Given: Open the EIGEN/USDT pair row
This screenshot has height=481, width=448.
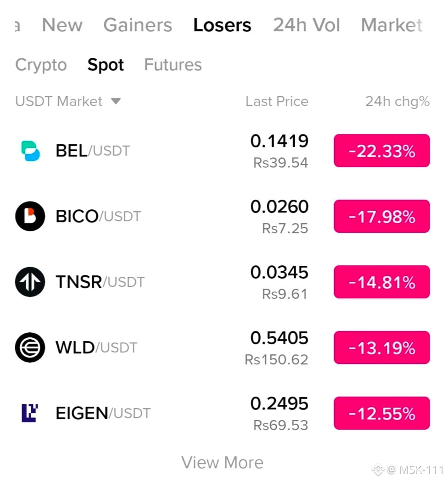Looking at the screenshot, I should tap(223, 413).
